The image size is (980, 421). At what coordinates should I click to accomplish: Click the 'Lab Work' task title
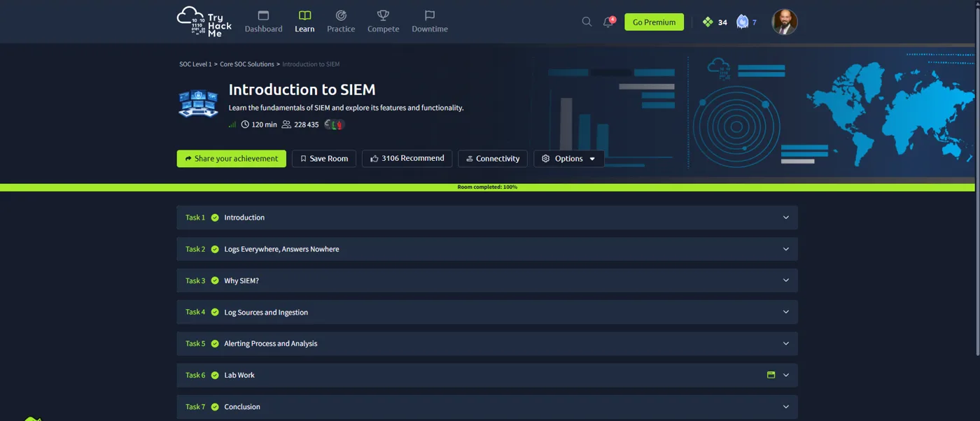(x=239, y=375)
